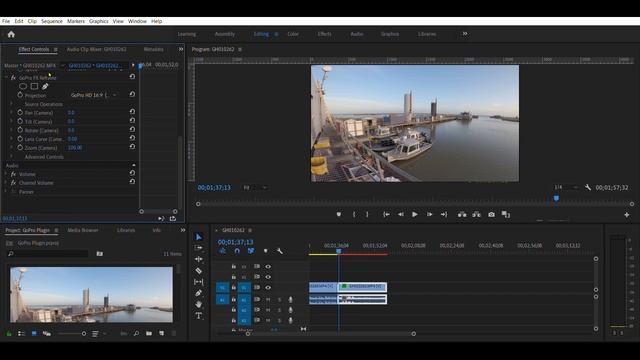The image size is (640, 360).
Task: Switch Project panel to icon view
Action: tap(34, 333)
